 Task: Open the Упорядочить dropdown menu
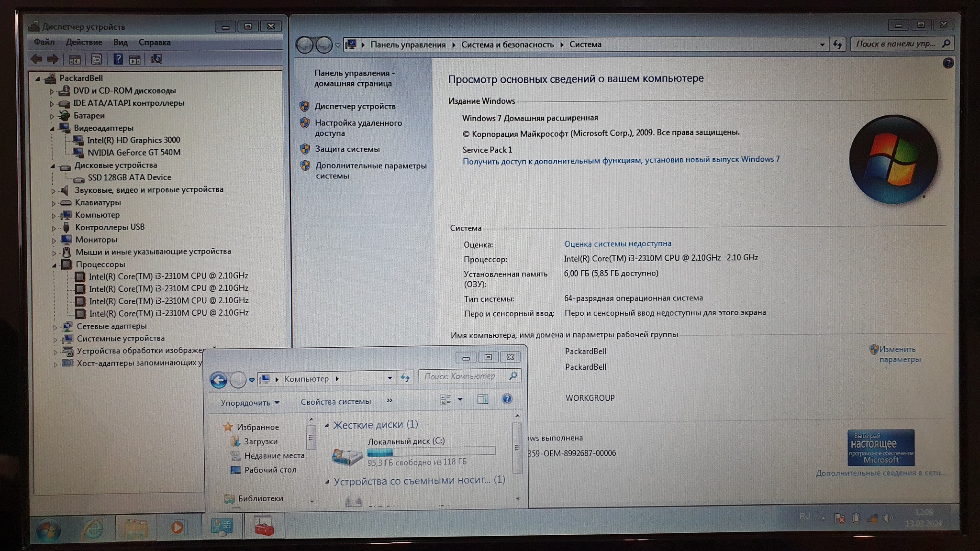[249, 403]
